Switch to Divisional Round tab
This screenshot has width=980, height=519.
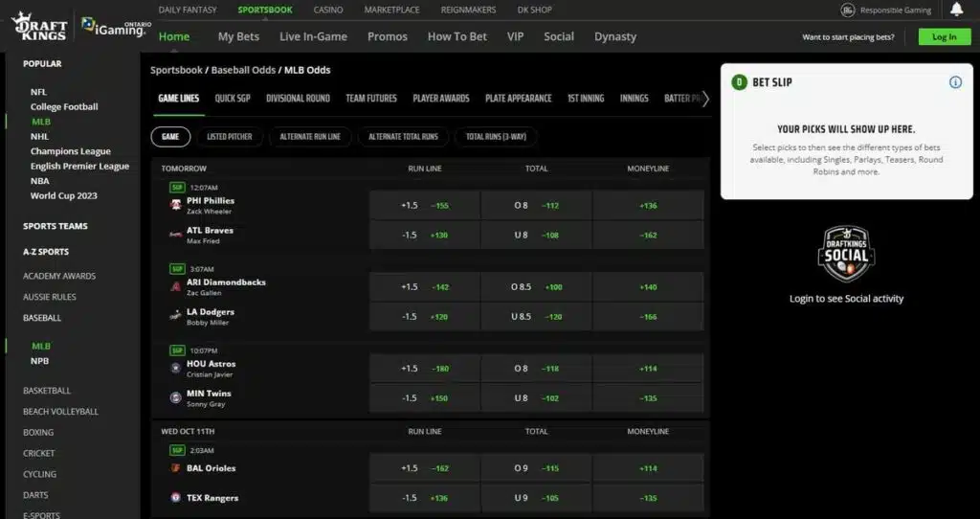[299, 99]
